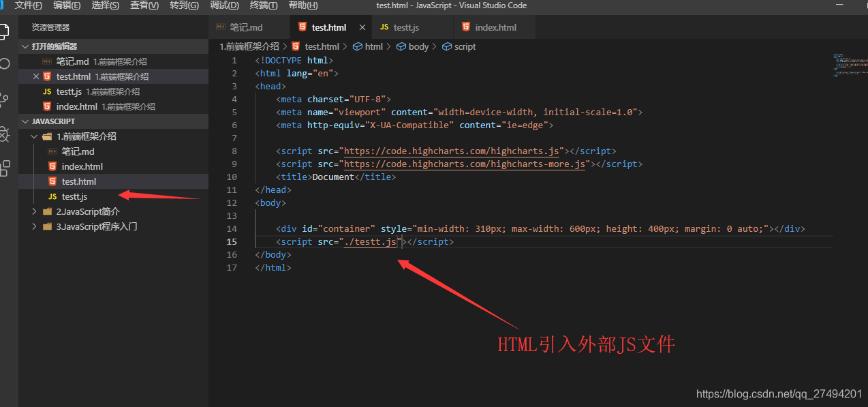Open testt.js from the open editors list

coord(113,91)
